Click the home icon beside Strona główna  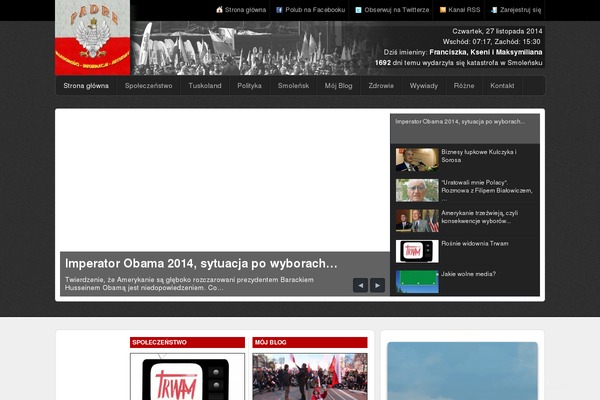pos(219,10)
